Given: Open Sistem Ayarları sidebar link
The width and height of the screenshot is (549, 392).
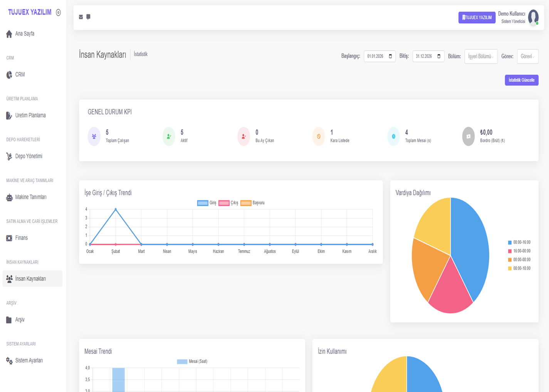Looking at the screenshot, I should pos(32,360).
